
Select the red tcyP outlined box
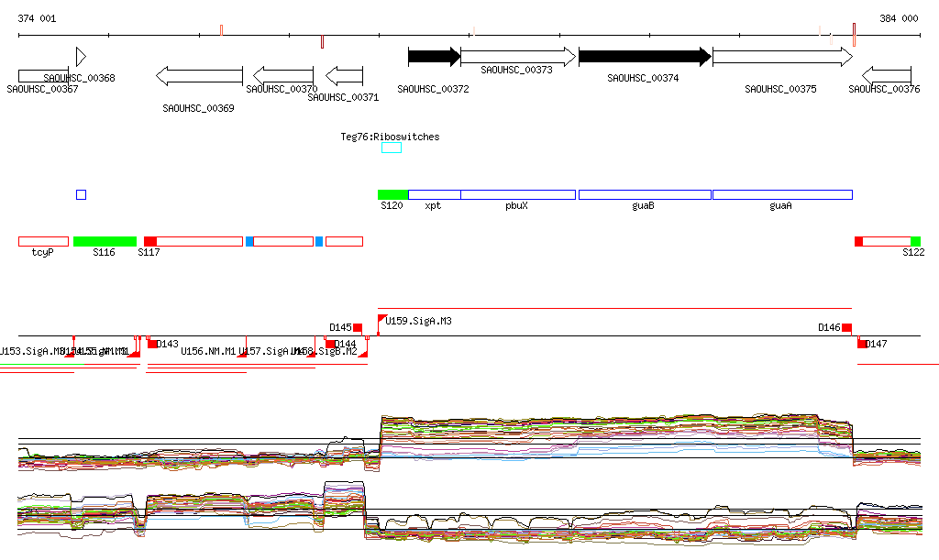43,241
